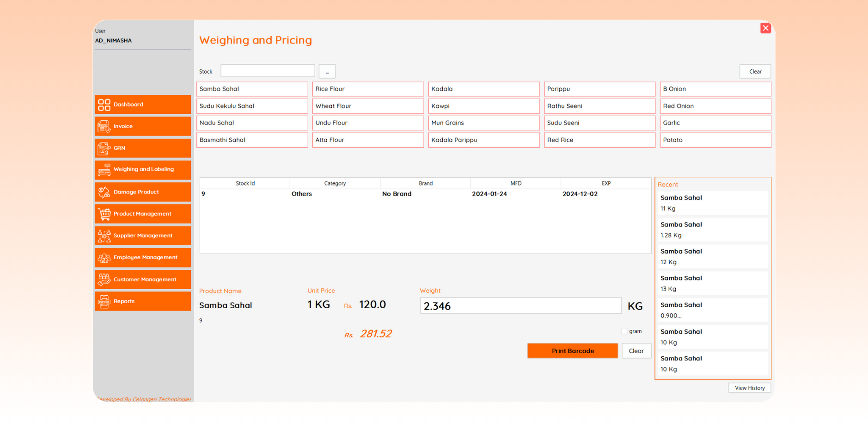
Task: Click the Dashboard grid icon in sidebar
Action: pos(104,105)
